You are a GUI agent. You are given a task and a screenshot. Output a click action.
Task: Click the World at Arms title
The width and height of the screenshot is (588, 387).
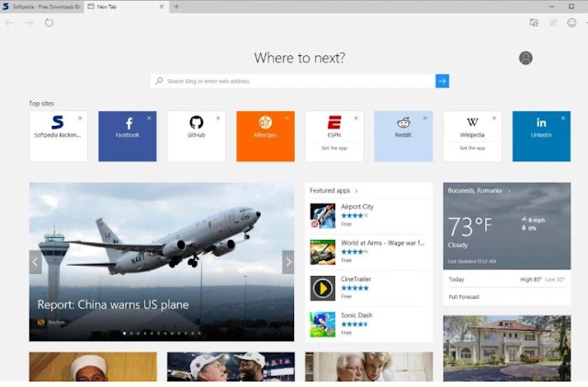tap(382, 243)
